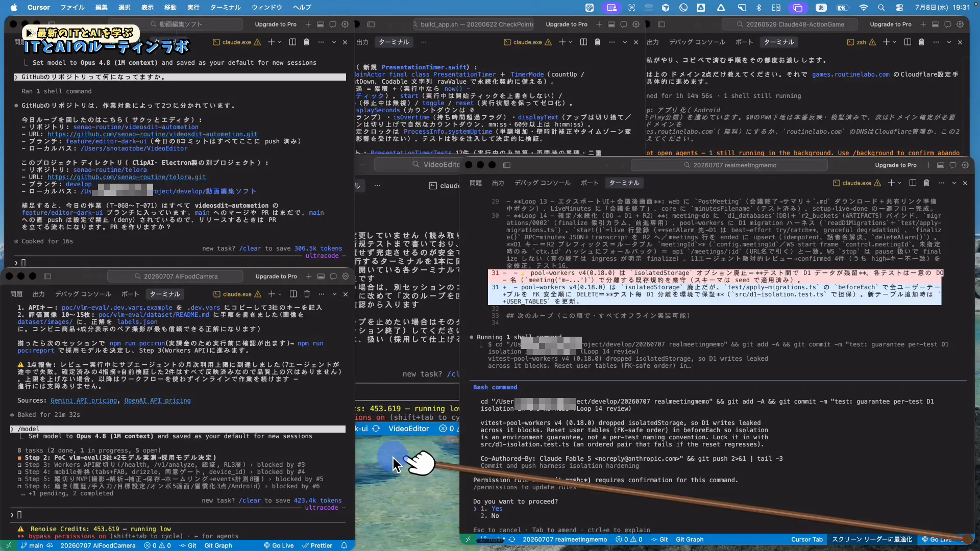
Task: Kill the zsh terminal with trash icon
Action: [x=921, y=42]
